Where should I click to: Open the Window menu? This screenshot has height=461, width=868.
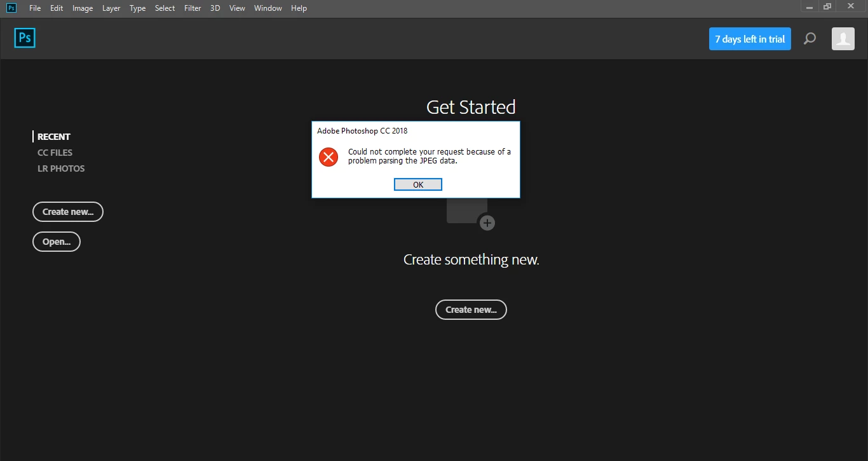[268, 8]
